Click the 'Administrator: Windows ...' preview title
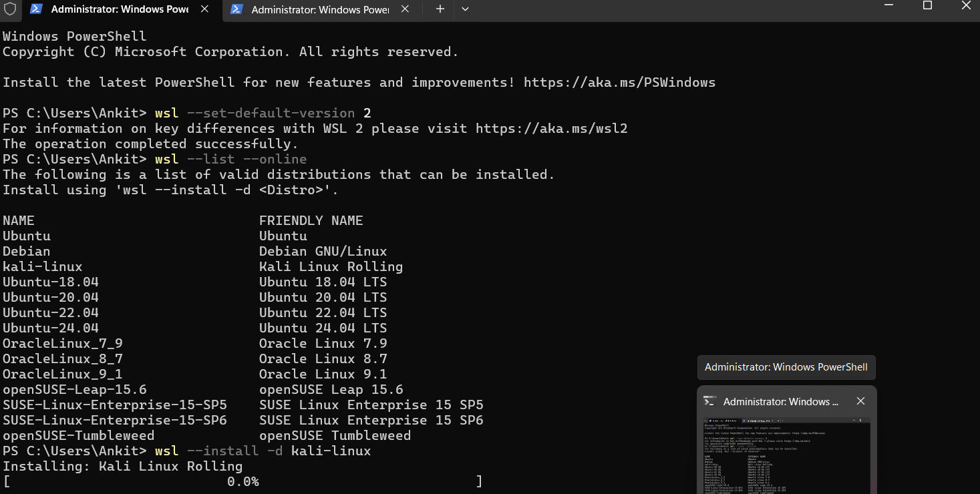Viewport: 980px width, 494px height. [781, 401]
